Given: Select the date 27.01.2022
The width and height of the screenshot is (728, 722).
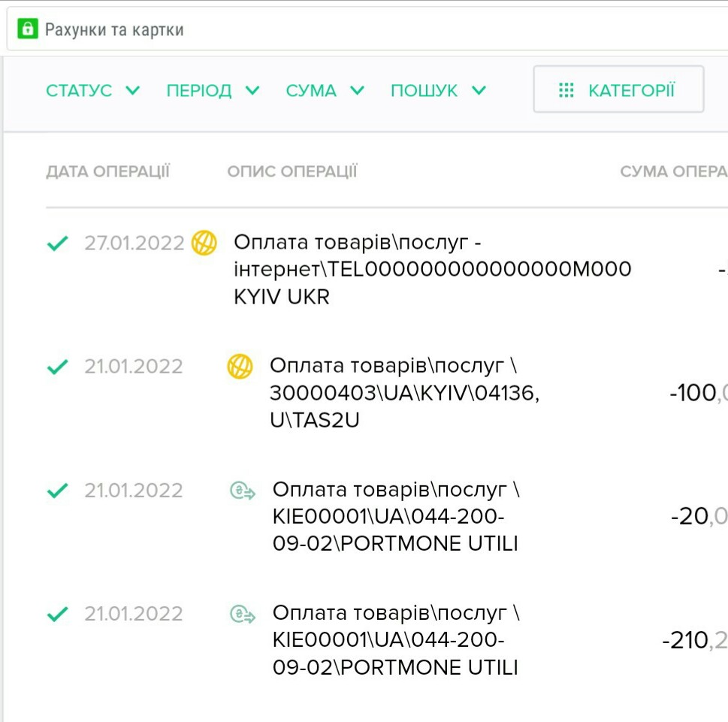Looking at the screenshot, I should click(134, 243).
